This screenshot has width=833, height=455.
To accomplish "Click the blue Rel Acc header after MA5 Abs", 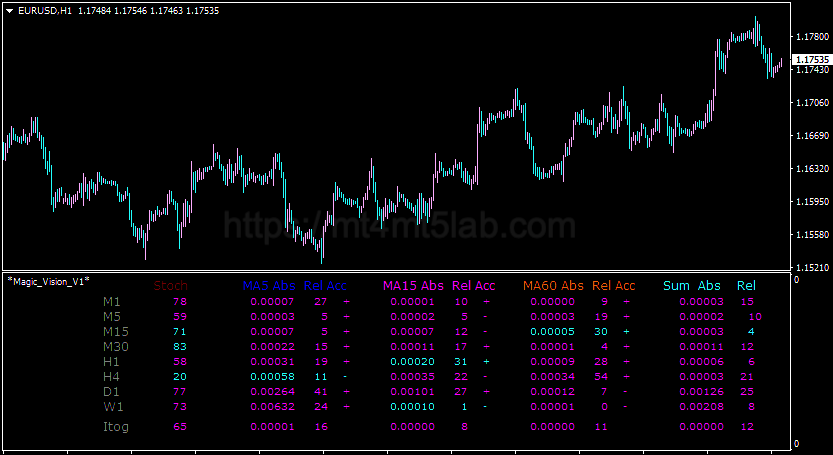I will 325,285.
